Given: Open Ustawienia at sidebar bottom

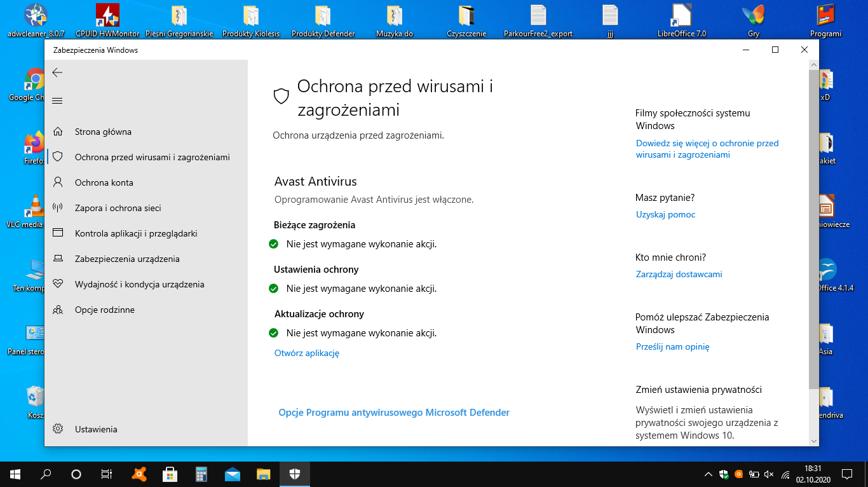Looking at the screenshot, I should [146, 429].
